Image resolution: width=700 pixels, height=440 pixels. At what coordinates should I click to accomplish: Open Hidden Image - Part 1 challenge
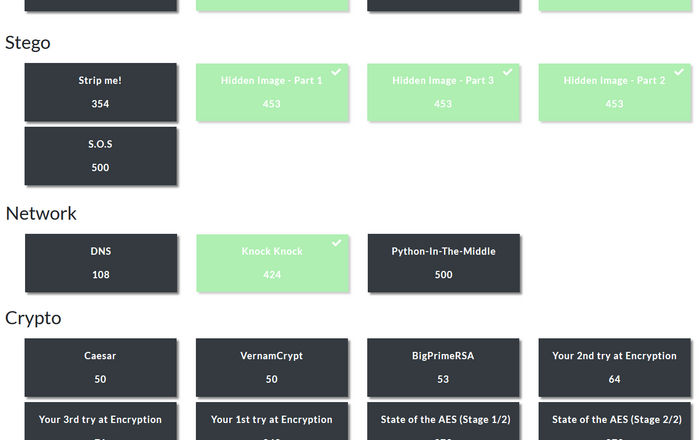272,92
